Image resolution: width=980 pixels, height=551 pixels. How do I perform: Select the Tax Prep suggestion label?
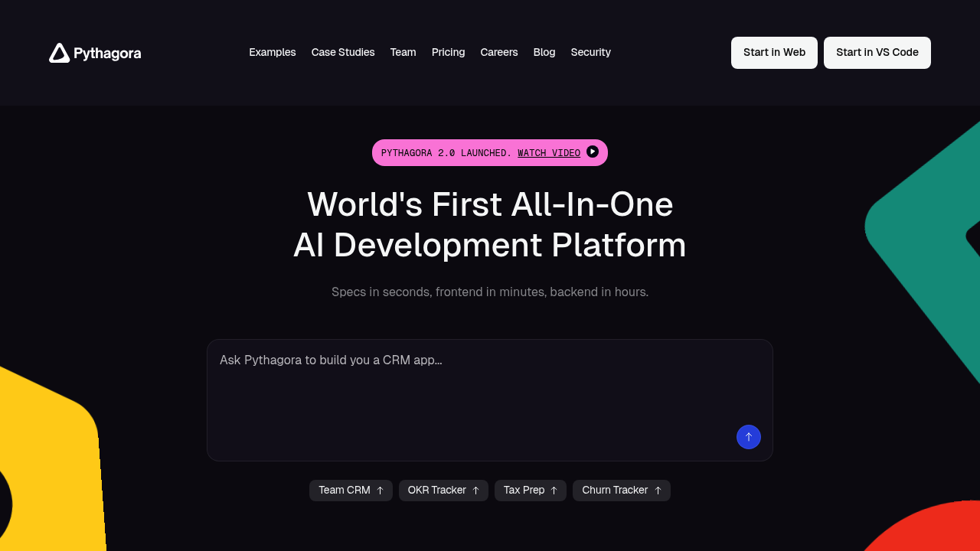click(x=524, y=490)
